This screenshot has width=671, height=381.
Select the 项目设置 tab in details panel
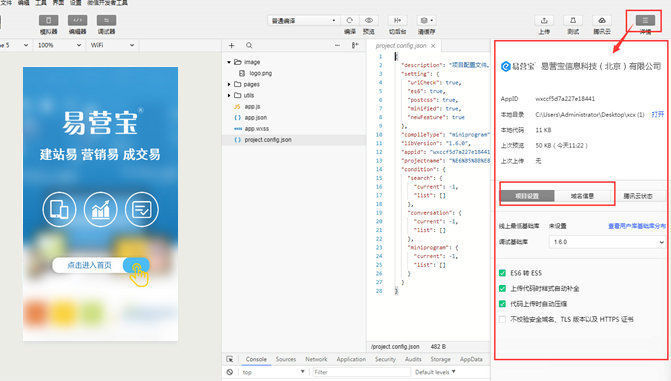tap(527, 196)
